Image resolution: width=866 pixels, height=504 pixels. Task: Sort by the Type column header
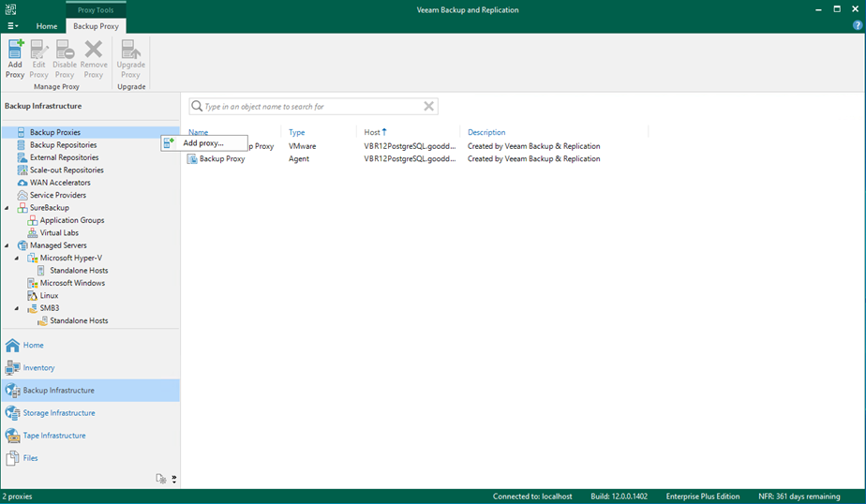tap(296, 132)
